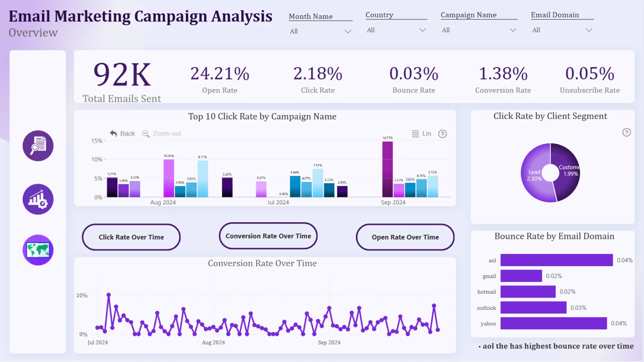This screenshot has width=644, height=362.
Task: Click the 2.18% Click Rate value
Action: tap(318, 73)
